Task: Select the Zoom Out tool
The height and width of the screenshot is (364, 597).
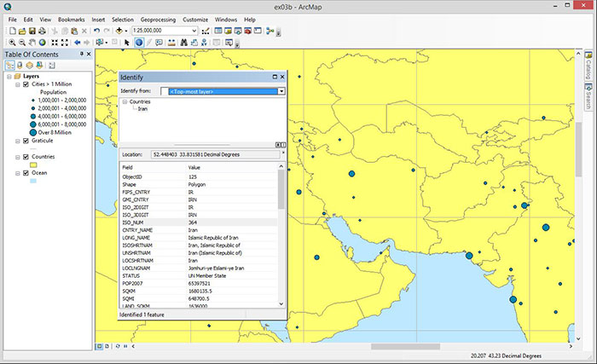Action: coord(22,43)
